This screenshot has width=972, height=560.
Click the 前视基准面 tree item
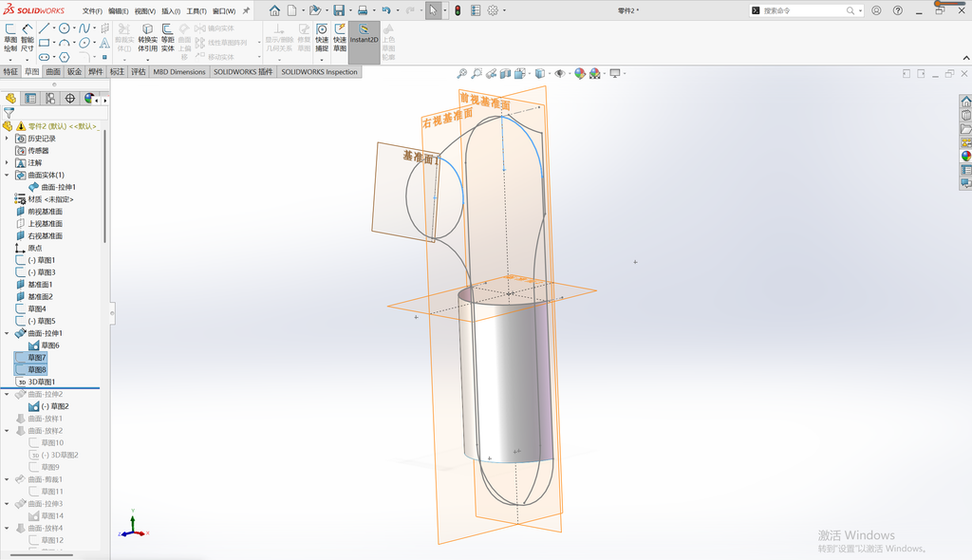[45, 212]
